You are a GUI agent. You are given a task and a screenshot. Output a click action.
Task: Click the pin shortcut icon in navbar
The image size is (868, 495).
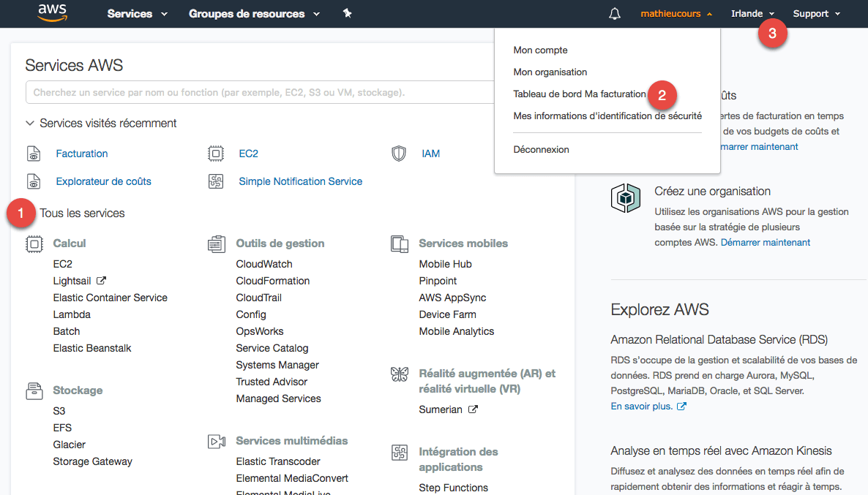(347, 13)
